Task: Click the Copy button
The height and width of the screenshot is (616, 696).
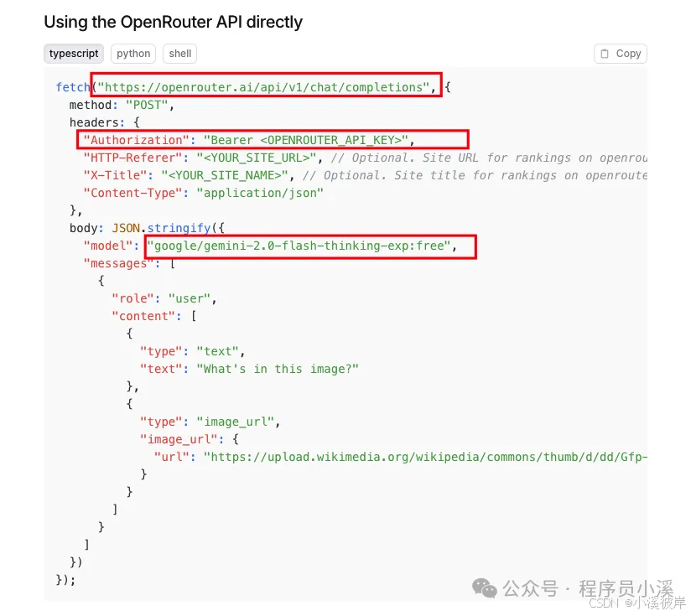Action: click(620, 54)
